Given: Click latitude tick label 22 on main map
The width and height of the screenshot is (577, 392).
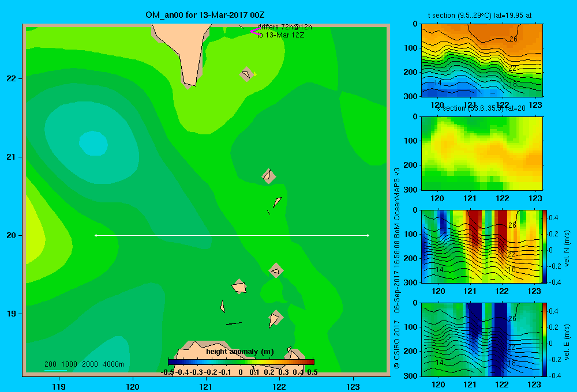Looking at the screenshot, I should [x=11, y=78].
